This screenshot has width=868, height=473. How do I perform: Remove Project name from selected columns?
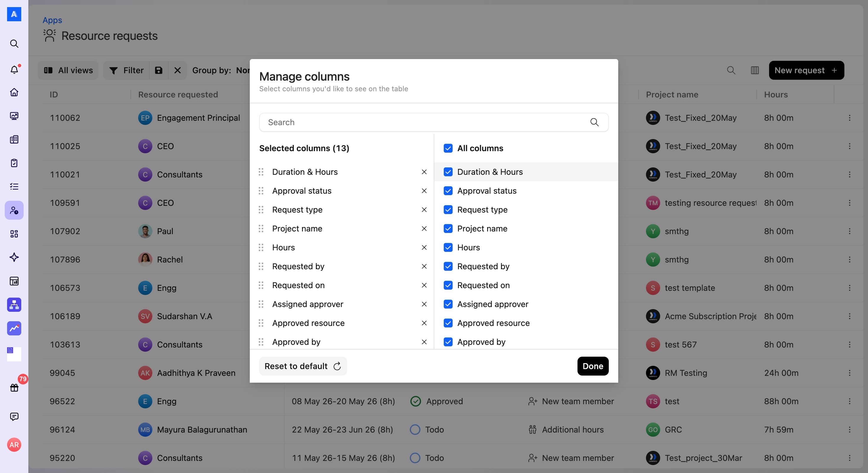point(424,229)
